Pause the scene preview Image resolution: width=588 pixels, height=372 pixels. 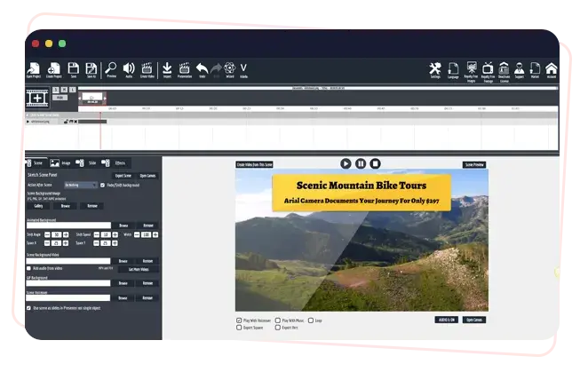(361, 163)
